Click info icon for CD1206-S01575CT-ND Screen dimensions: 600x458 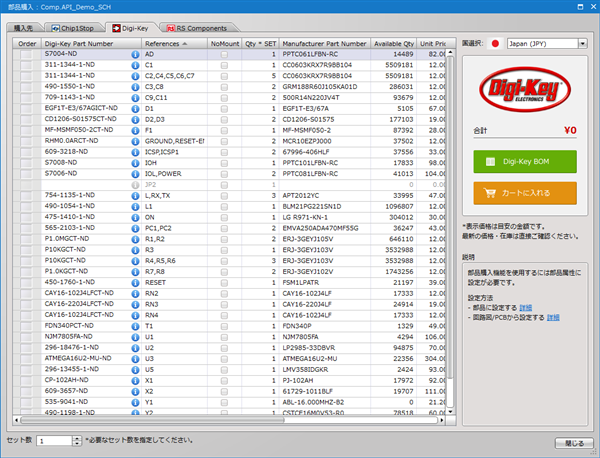[135, 119]
